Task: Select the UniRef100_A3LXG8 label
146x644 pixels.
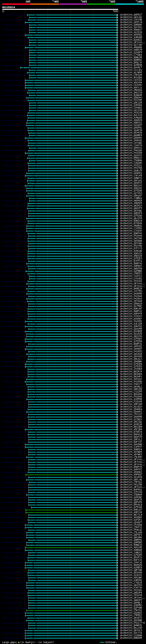Action: tap(131, 324)
